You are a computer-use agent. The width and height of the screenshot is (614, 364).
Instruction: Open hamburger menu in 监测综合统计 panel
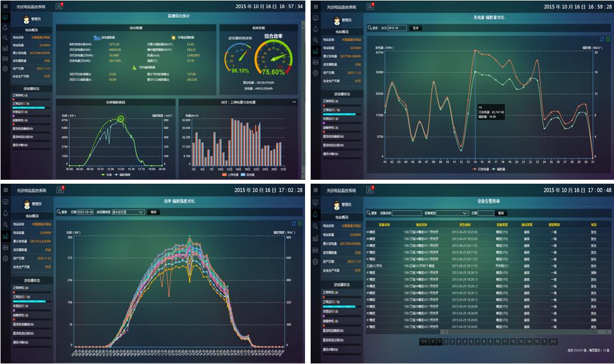[5, 6]
